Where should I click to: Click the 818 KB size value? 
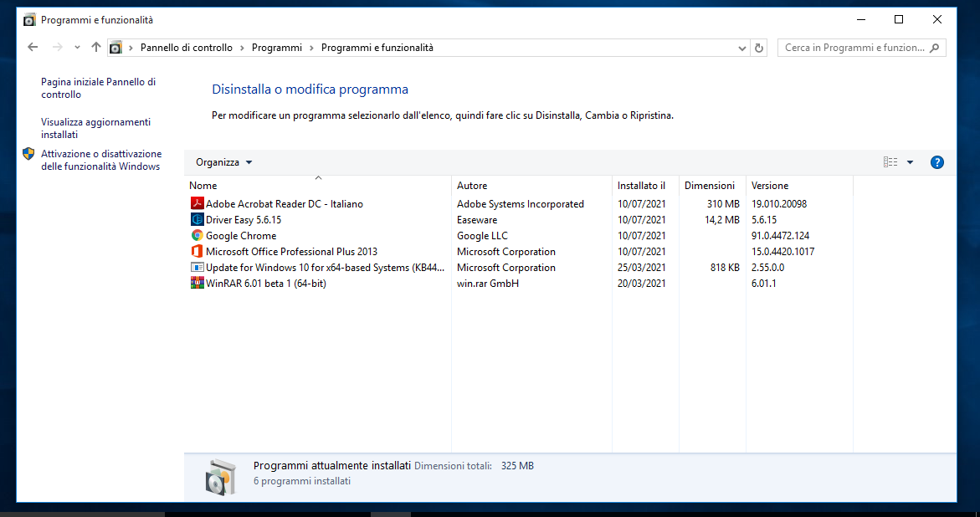(725, 267)
